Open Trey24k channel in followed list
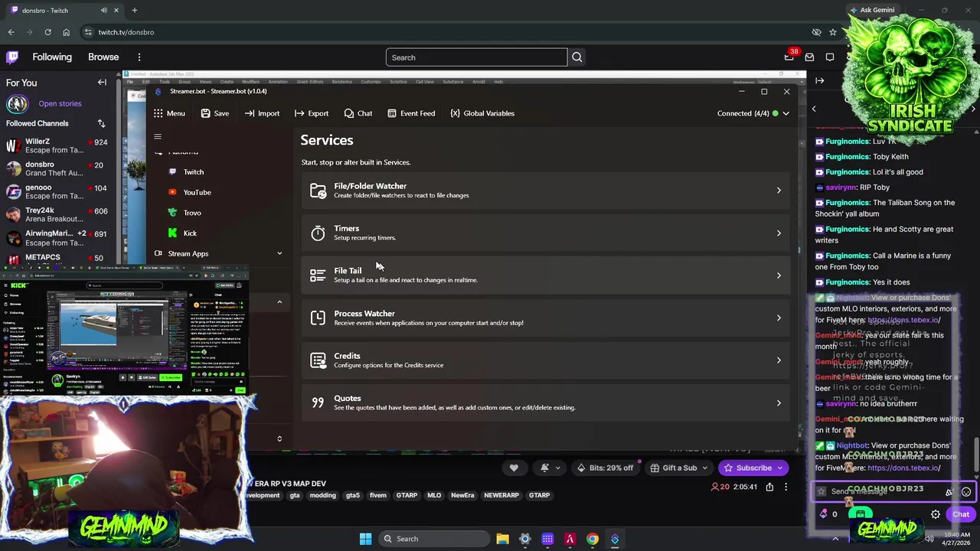980x551 pixels. [57, 214]
